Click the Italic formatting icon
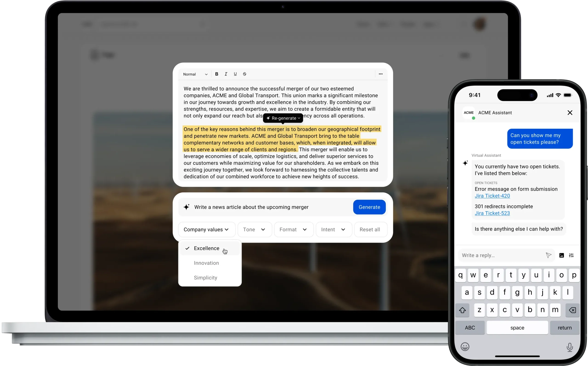 (x=226, y=74)
